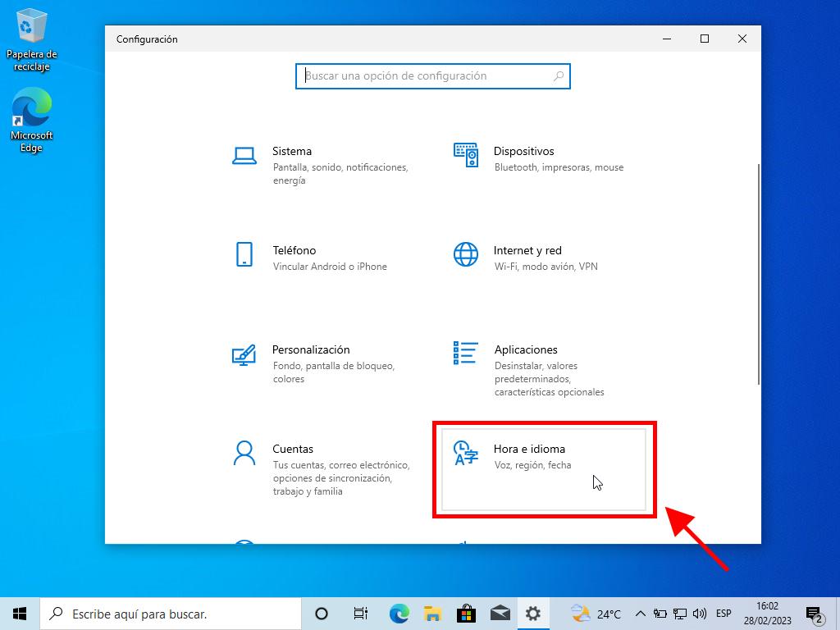Select the Teléfono phone icon
Viewport: 840px width, 630px height.
(244, 254)
